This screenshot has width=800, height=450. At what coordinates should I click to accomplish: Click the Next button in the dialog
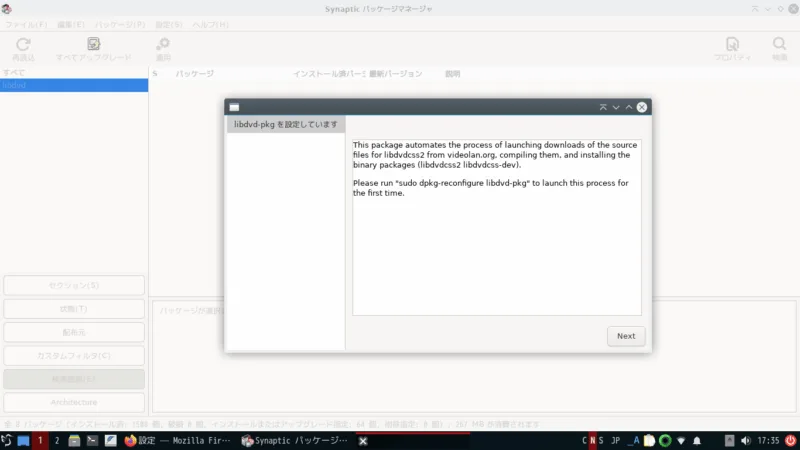(x=626, y=336)
